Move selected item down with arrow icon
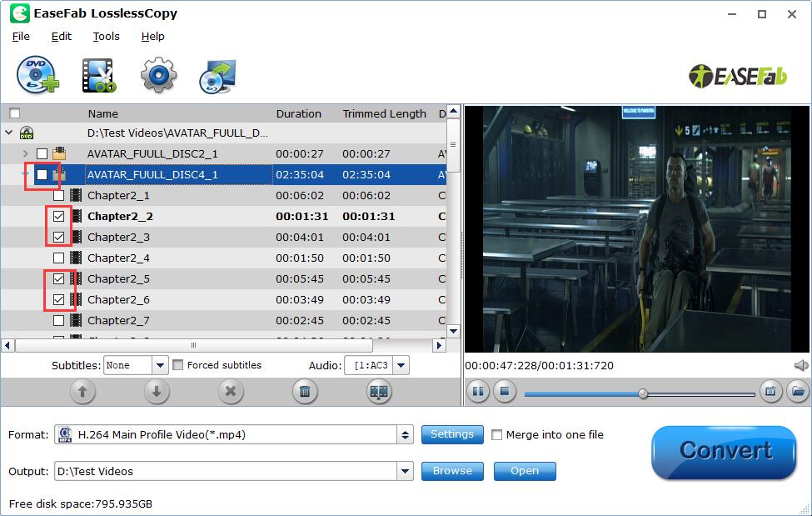 pyautogui.click(x=157, y=392)
